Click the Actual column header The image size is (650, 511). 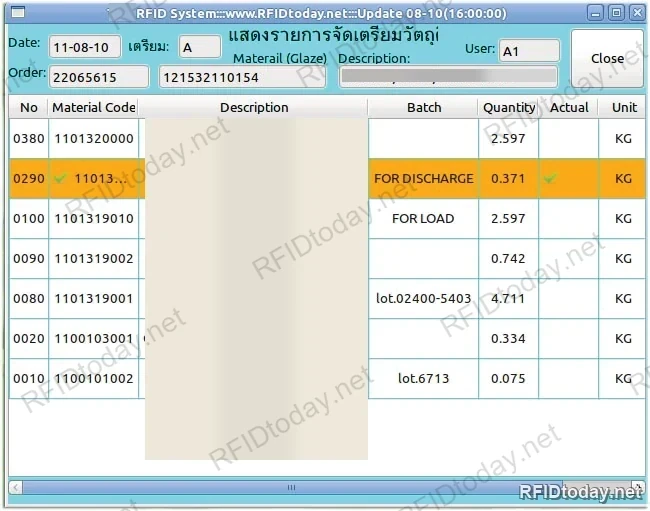(x=569, y=107)
